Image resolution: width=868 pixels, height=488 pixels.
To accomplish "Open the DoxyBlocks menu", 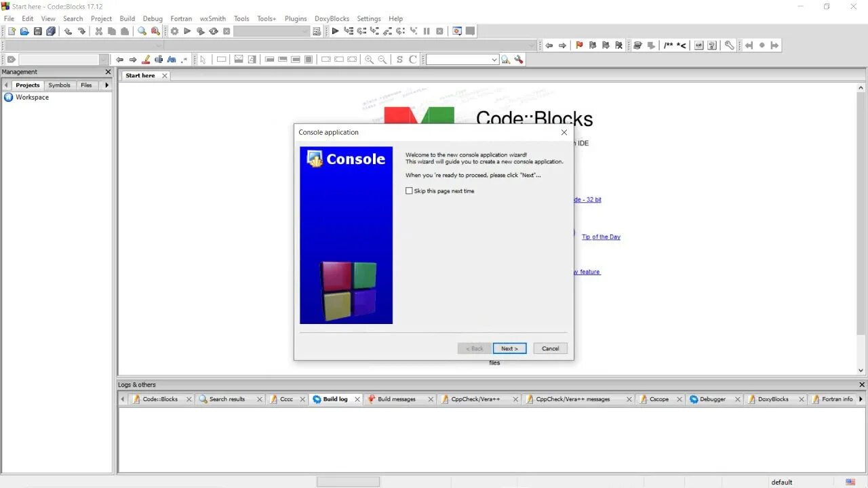I will [x=332, y=18].
